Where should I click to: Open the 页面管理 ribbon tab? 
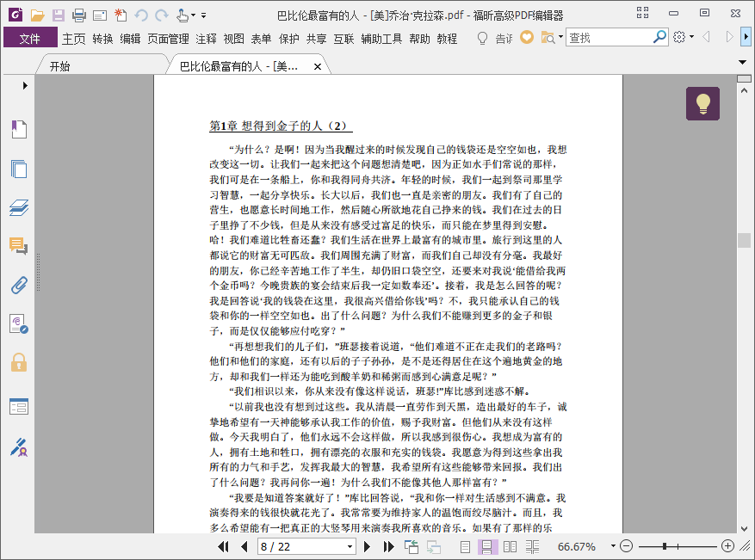click(x=168, y=39)
